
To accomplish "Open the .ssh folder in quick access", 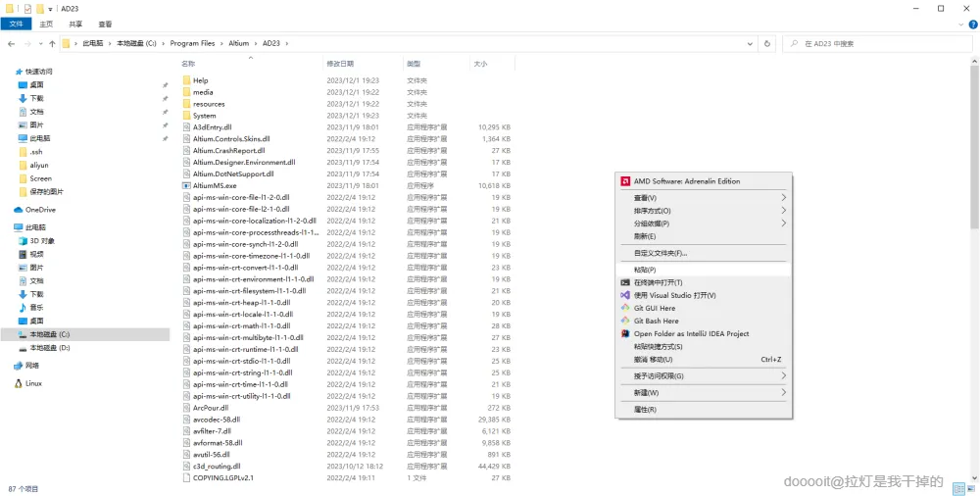I will click(x=30, y=152).
